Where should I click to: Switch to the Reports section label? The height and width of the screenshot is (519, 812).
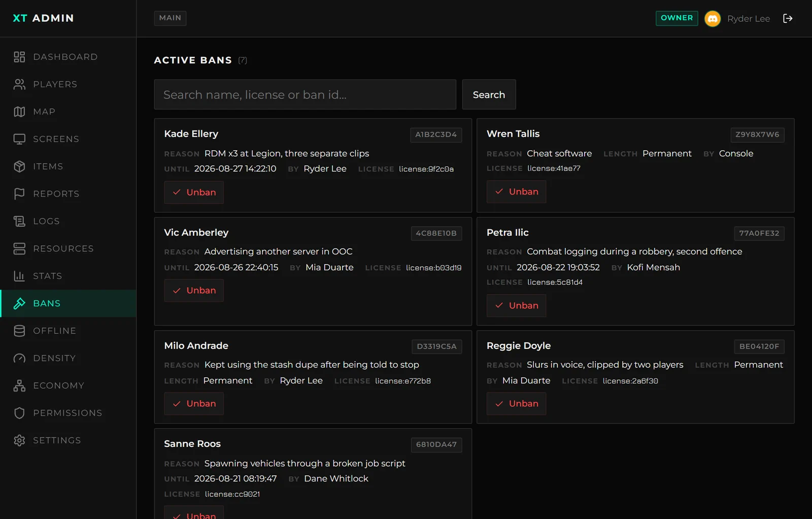[56, 194]
